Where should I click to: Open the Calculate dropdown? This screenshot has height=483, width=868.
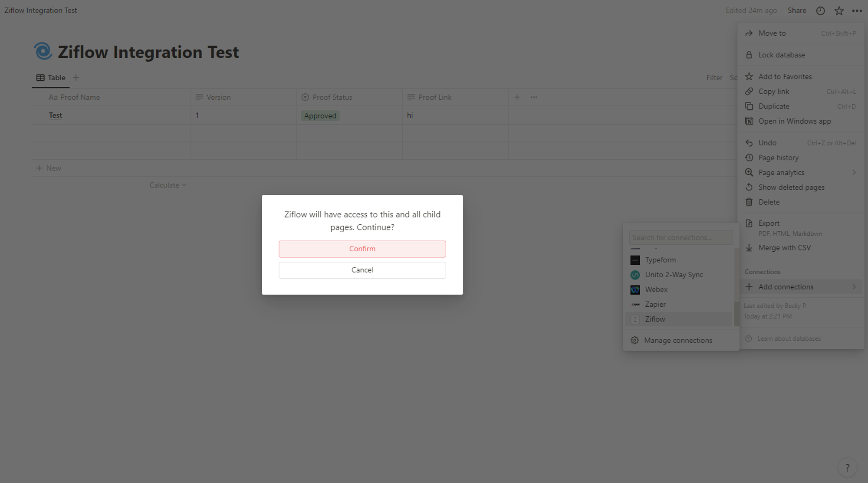click(168, 185)
